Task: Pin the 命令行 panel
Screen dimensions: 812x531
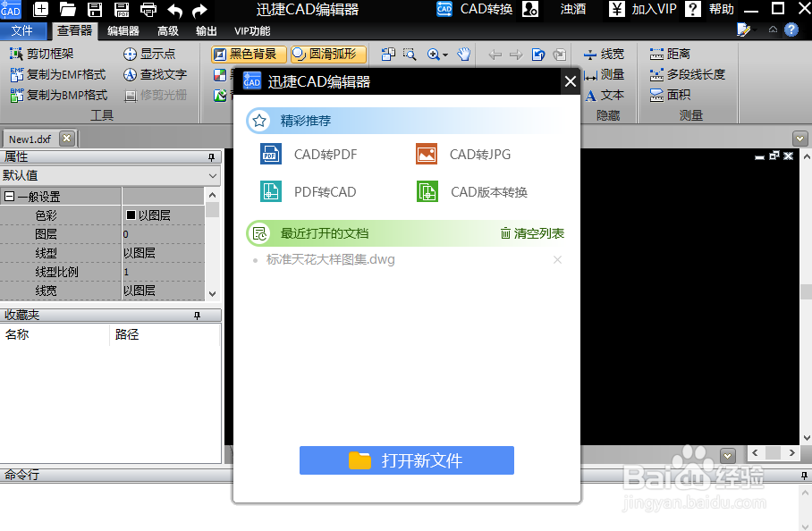Action: tap(804, 475)
